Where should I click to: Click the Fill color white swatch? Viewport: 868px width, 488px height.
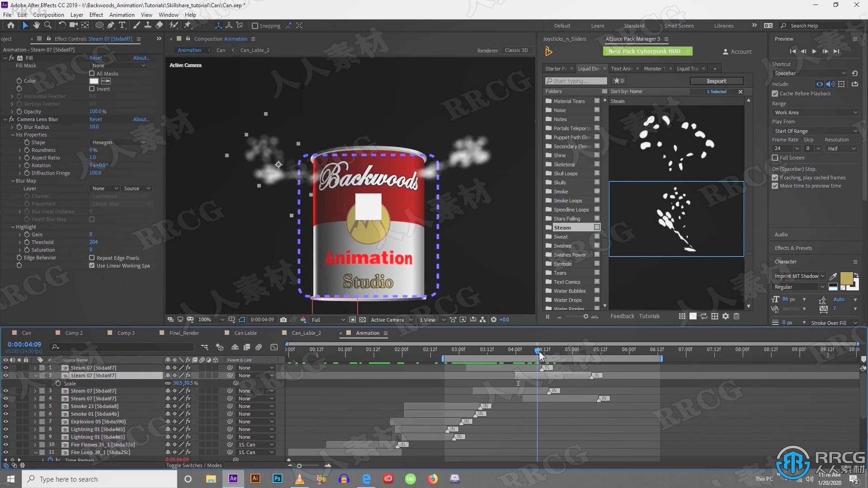[94, 81]
